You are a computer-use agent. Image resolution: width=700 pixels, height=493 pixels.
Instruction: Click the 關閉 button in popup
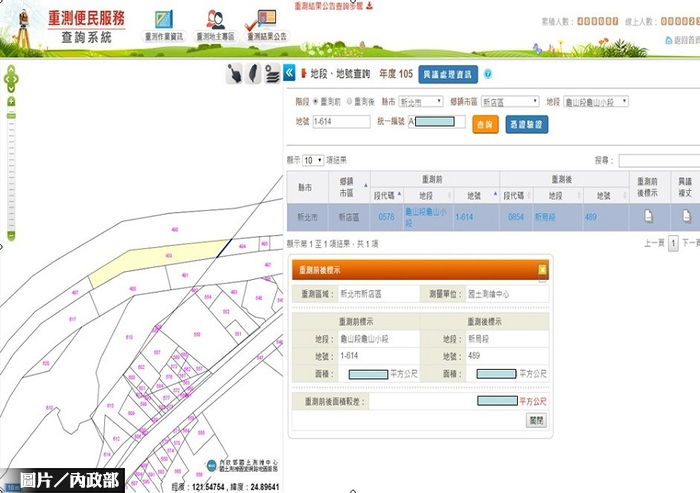pos(536,420)
